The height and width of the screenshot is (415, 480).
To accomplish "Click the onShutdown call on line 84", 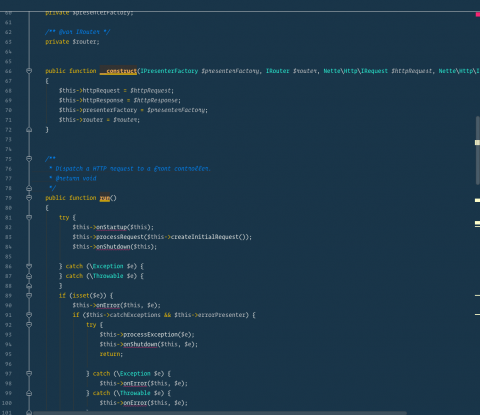I will (113, 247).
